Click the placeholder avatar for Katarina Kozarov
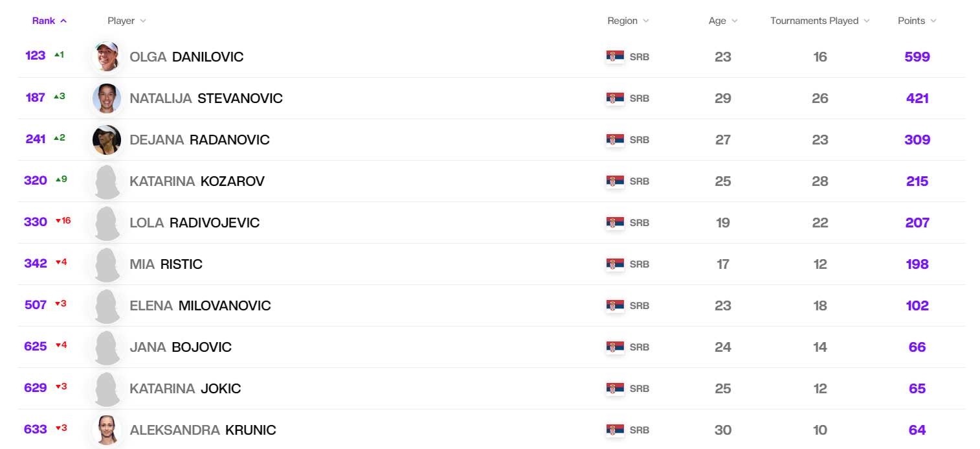 [x=107, y=181]
